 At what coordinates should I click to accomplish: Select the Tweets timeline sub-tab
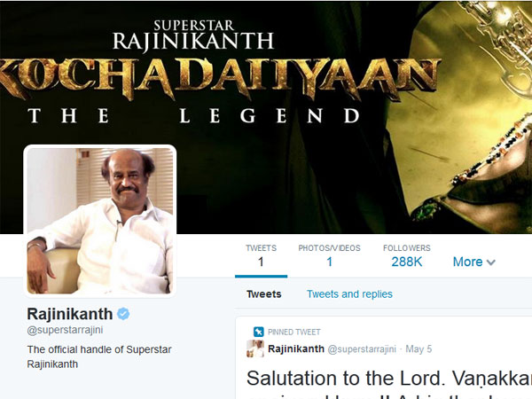[264, 294]
